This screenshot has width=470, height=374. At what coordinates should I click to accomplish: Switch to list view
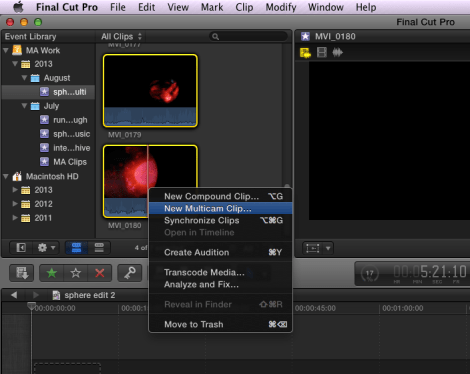[x=99, y=248]
